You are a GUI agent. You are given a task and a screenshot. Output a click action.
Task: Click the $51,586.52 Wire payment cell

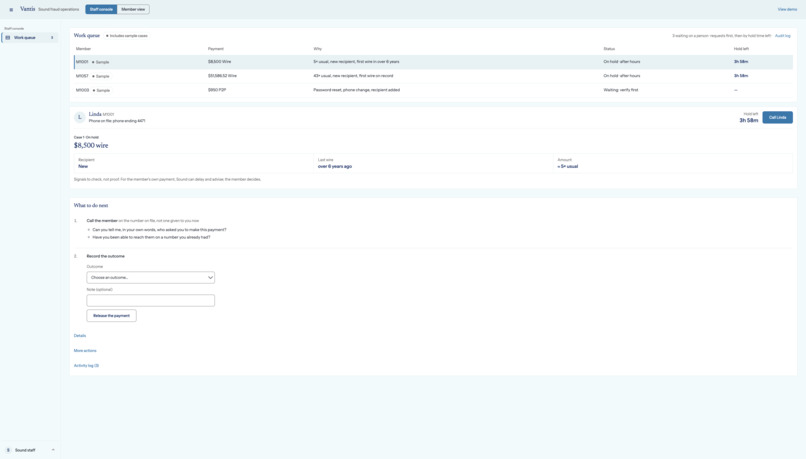222,76
